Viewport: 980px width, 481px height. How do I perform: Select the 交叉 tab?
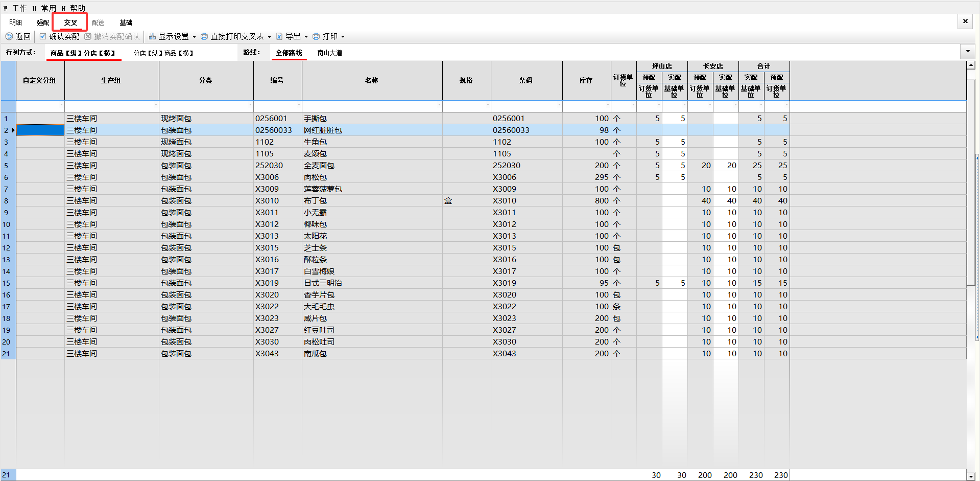pyautogui.click(x=70, y=22)
